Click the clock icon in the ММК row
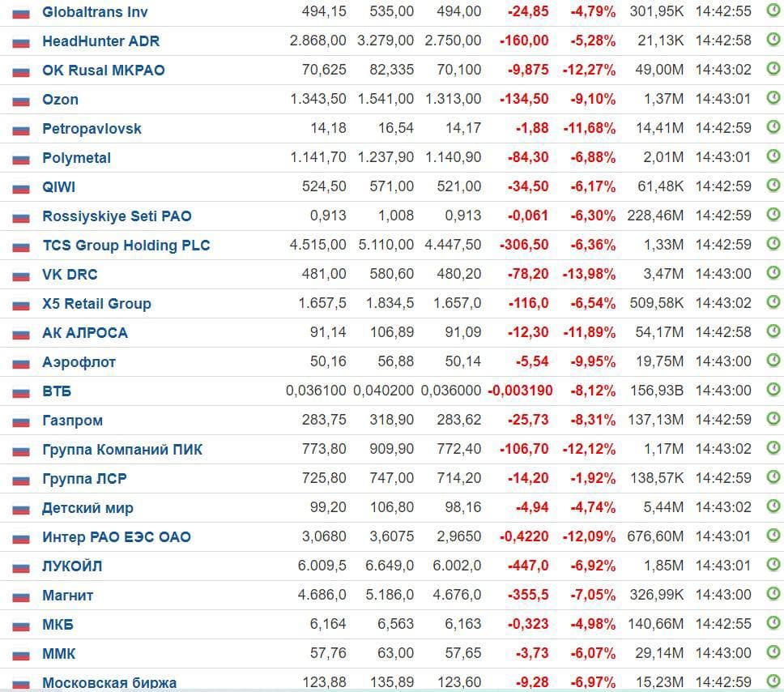The image size is (784, 692). pyautogui.click(x=773, y=652)
